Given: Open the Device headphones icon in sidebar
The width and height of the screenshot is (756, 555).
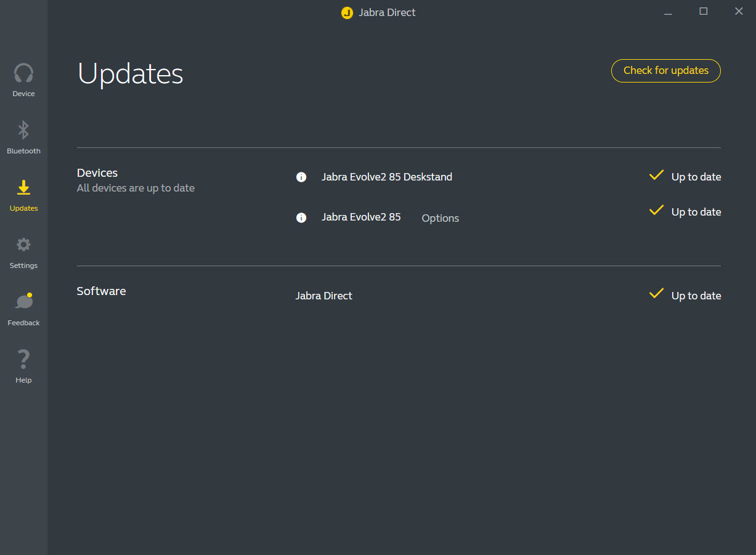Looking at the screenshot, I should 23,73.
